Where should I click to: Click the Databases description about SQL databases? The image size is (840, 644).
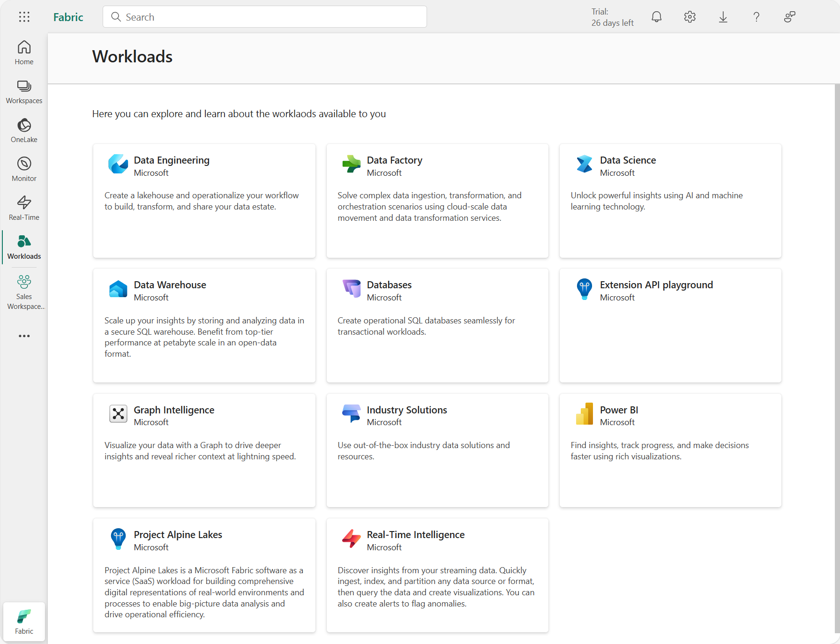coord(426,326)
